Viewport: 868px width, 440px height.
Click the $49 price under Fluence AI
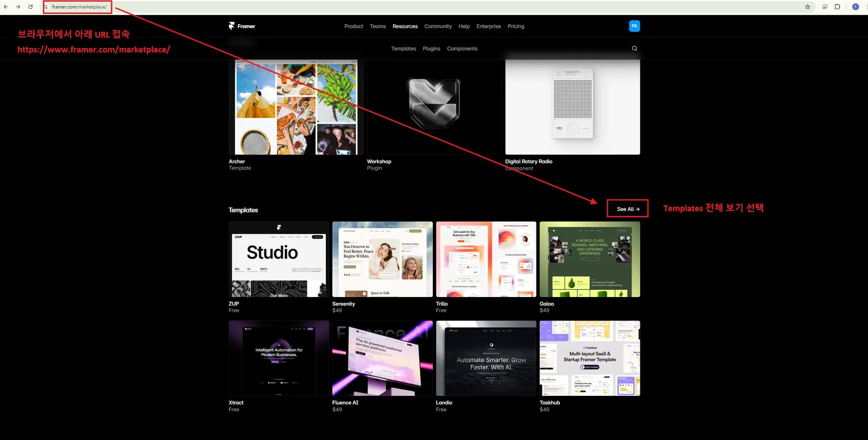point(337,409)
